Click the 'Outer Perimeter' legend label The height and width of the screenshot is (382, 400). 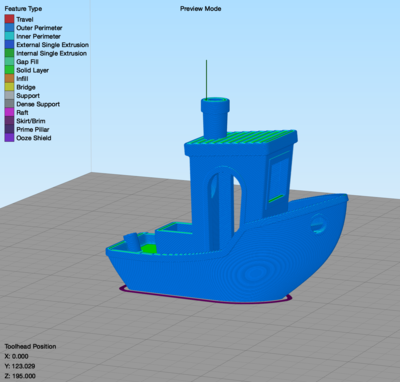coord(39,28)
